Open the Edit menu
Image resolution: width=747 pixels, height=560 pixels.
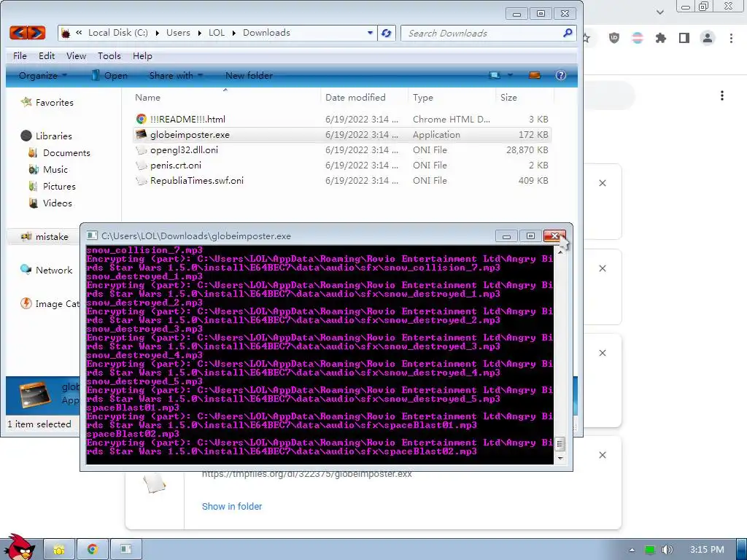[x=47, y=55]
